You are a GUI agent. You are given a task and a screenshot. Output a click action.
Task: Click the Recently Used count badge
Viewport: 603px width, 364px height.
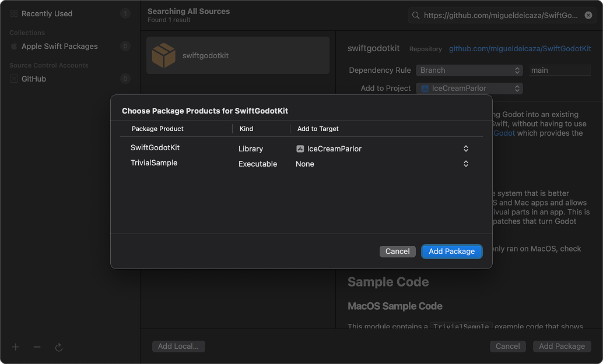point(125,14)
